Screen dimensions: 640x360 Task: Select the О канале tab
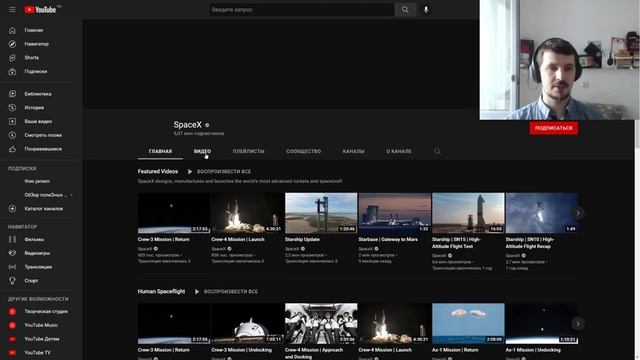click(399, 151)
